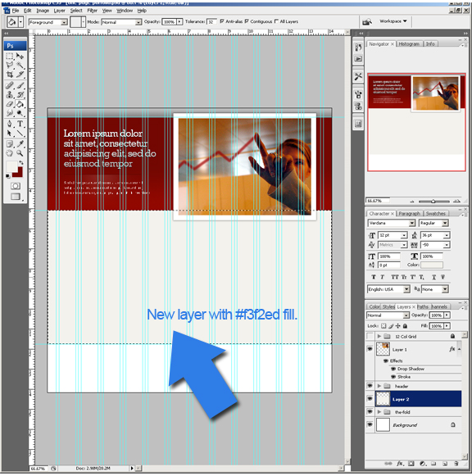
Task: Select the Slice tool
Action: pos(20,75)
